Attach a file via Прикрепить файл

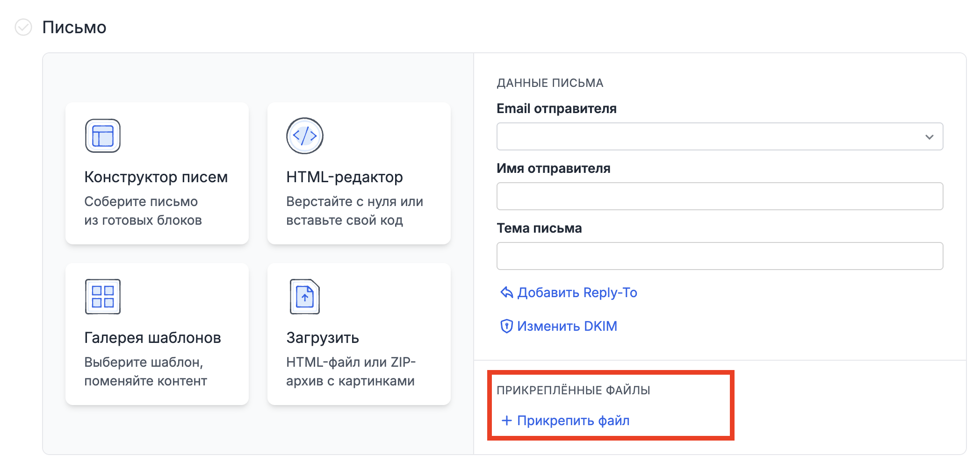tap(573, 420)
